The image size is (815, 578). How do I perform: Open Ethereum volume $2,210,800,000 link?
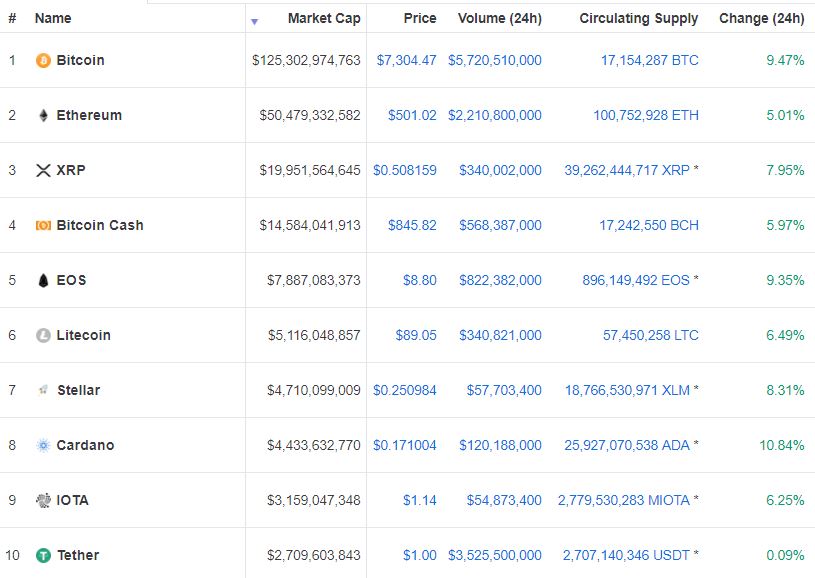point(494,115)
